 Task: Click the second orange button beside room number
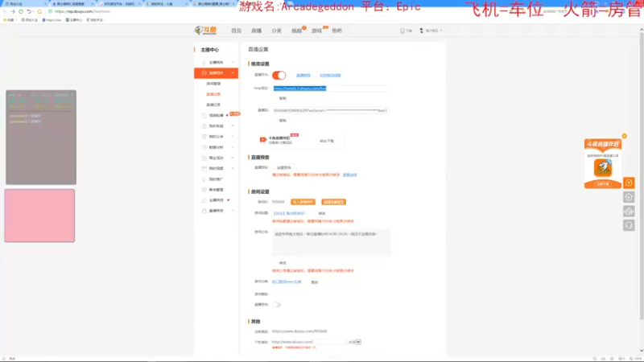click(333, 202)
